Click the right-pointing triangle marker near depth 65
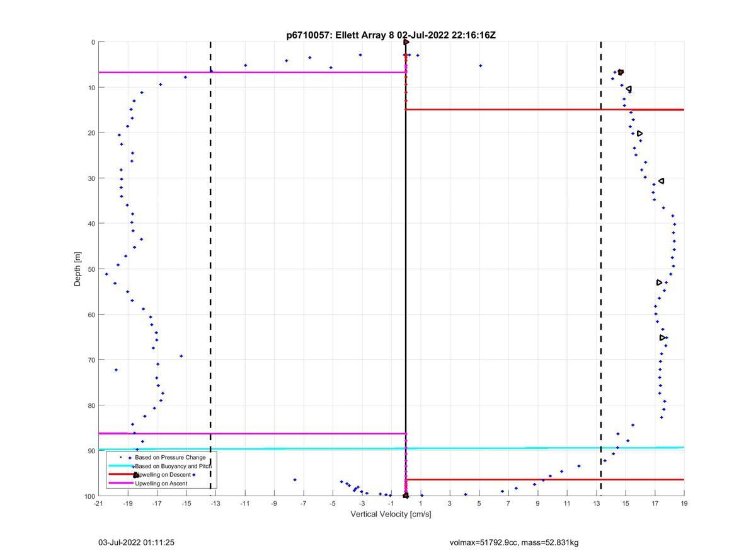This screenshot has height=558, width=756. pyautogui.click(x=663, y=338)
